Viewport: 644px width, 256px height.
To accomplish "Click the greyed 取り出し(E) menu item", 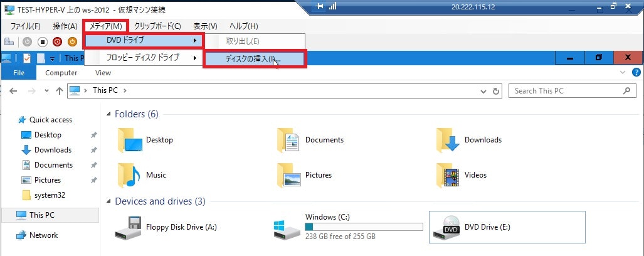I will pos(255,41).
